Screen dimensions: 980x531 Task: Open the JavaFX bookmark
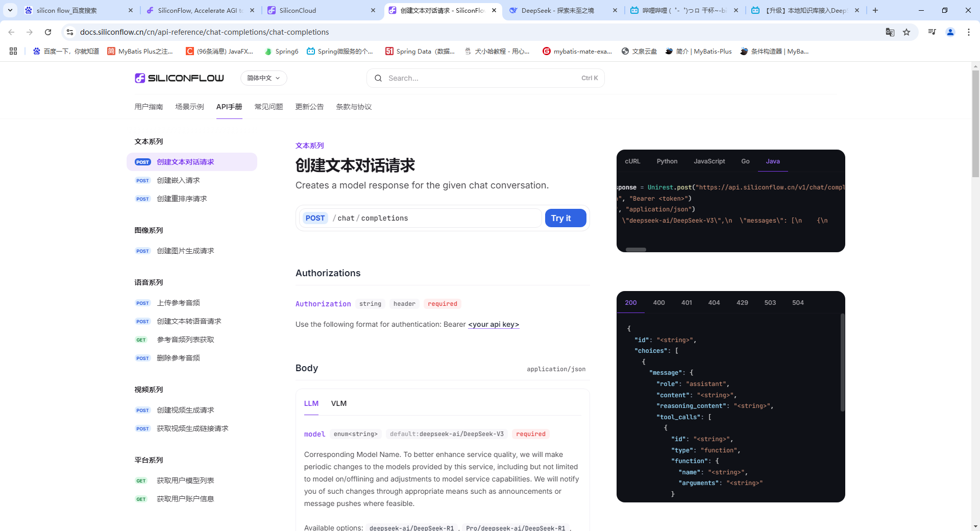(219, 51)
